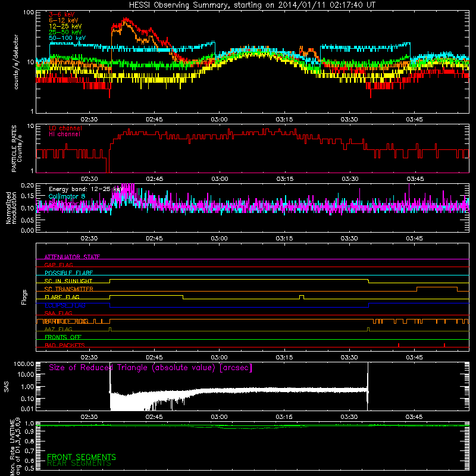This screenshot has height=476, width=476.
Task: Select the 6-12 keV legend label
Action: click(x=63, y=20)
